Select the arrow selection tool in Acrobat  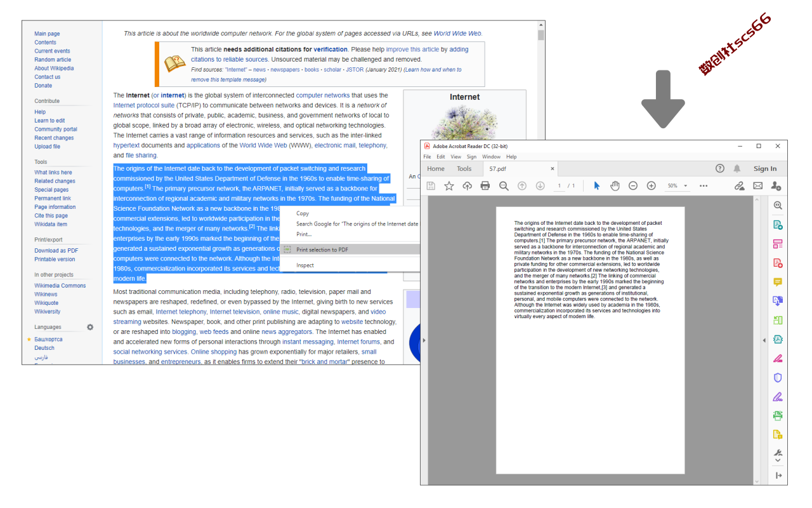click(596, 185)
